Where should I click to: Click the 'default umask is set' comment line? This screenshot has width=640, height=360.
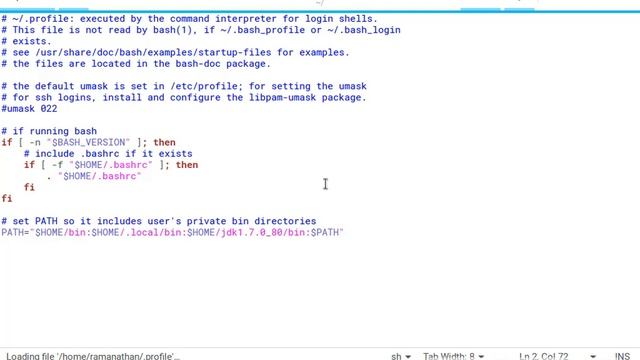184,86
